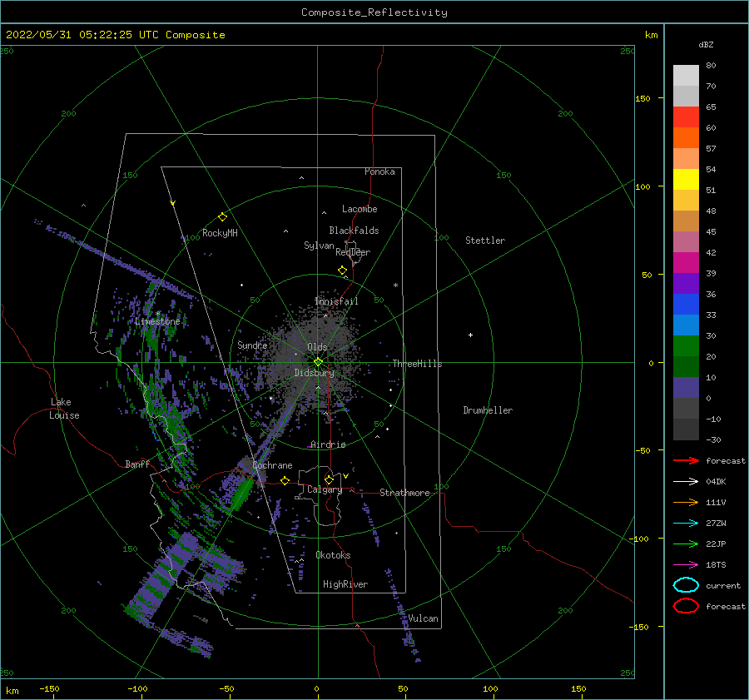This screenshot has height=700, width=749.
Task: Click the Blackfalds label
Action: point(354,231)
